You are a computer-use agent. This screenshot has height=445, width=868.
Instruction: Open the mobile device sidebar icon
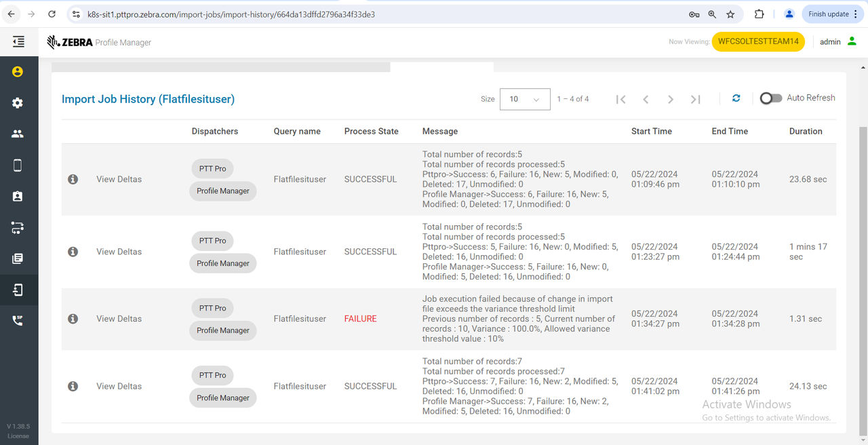click(x=18, y=166)
